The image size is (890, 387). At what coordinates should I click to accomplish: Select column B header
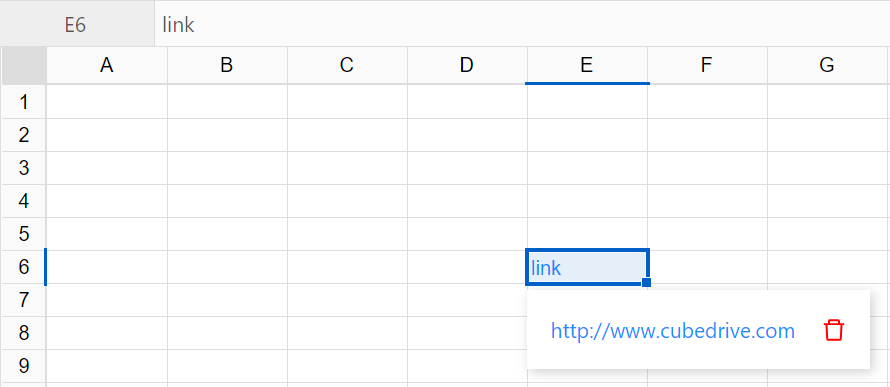[227, 66]
